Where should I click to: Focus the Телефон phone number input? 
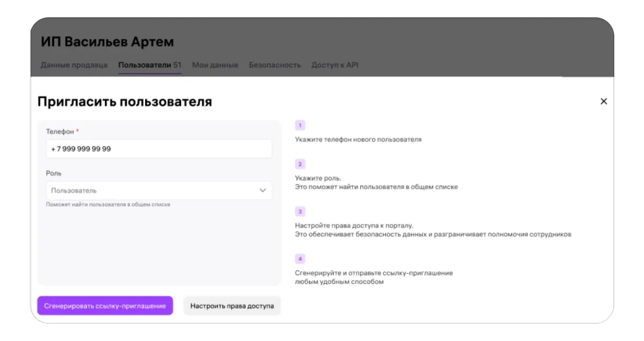point(159,149)
